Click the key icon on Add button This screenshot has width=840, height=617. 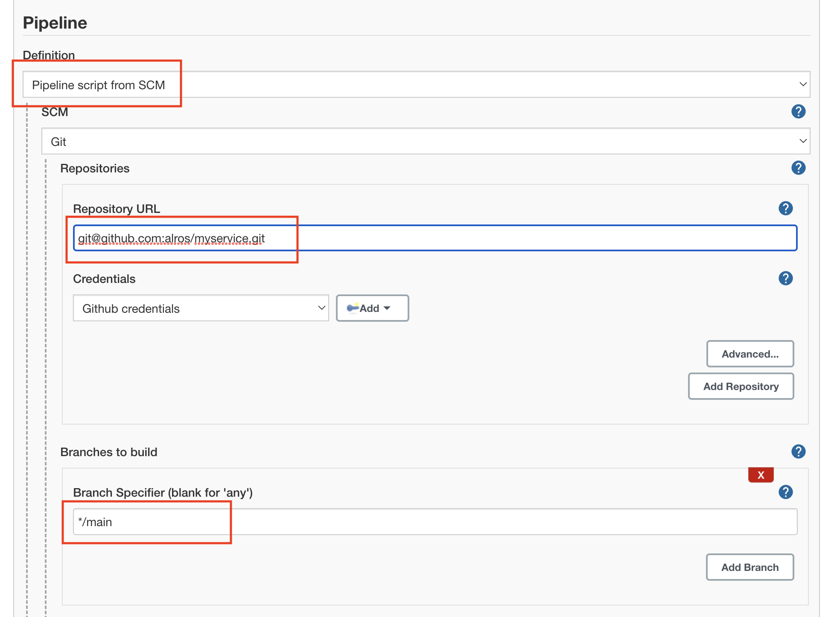[x=353, y=308]
